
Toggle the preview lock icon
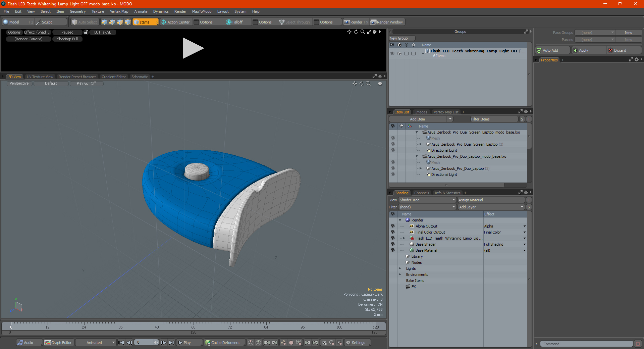pyautogui.click(x=86, y=32)
